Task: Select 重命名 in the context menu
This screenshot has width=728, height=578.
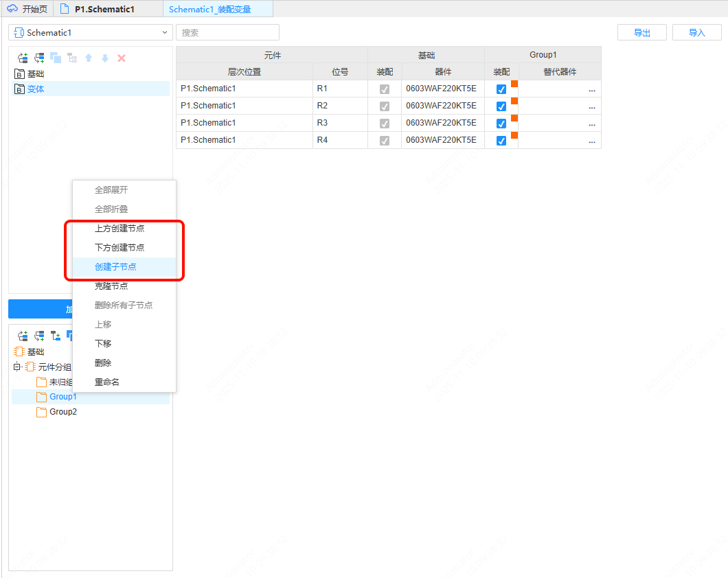Action: pos(107,382)
